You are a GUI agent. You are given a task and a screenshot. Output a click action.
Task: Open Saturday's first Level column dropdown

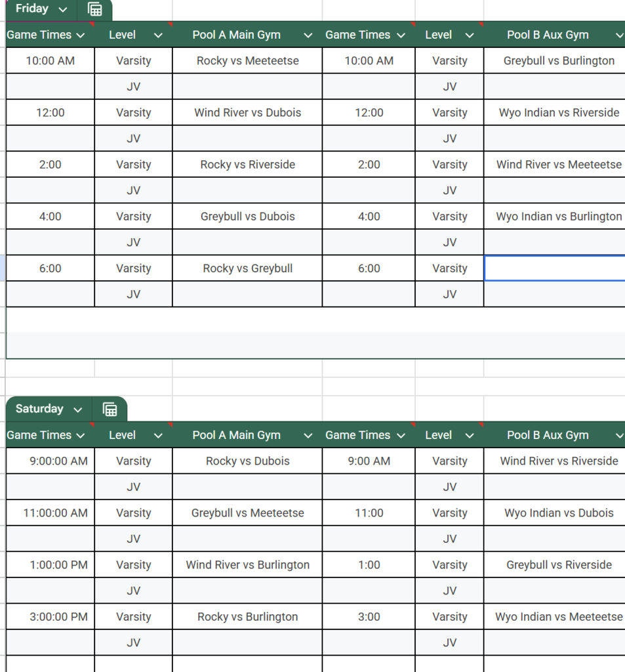tap(158, 436)
